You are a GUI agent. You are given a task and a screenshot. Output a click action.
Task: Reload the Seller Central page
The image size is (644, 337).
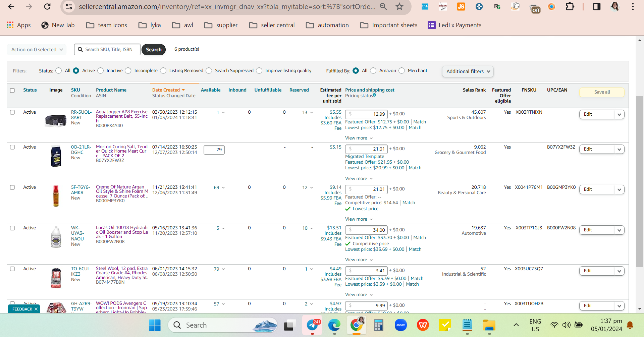point(47,6)
